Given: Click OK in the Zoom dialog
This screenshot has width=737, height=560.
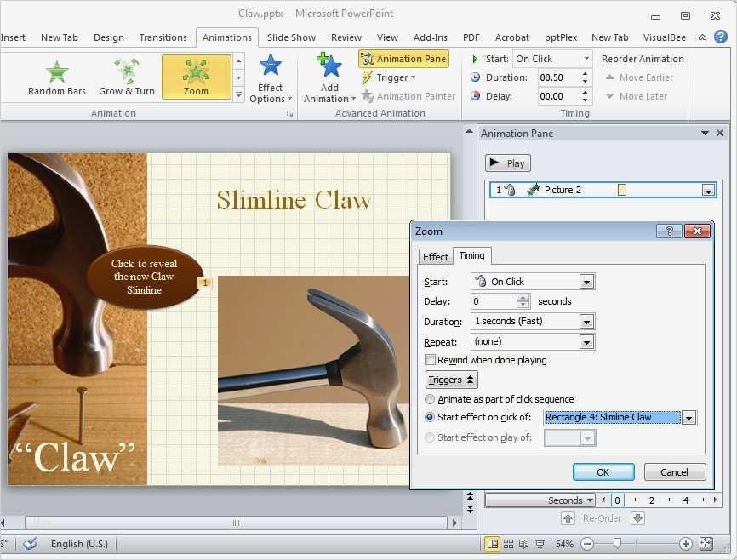Looking at the screenshot, I should pos(603,472).
